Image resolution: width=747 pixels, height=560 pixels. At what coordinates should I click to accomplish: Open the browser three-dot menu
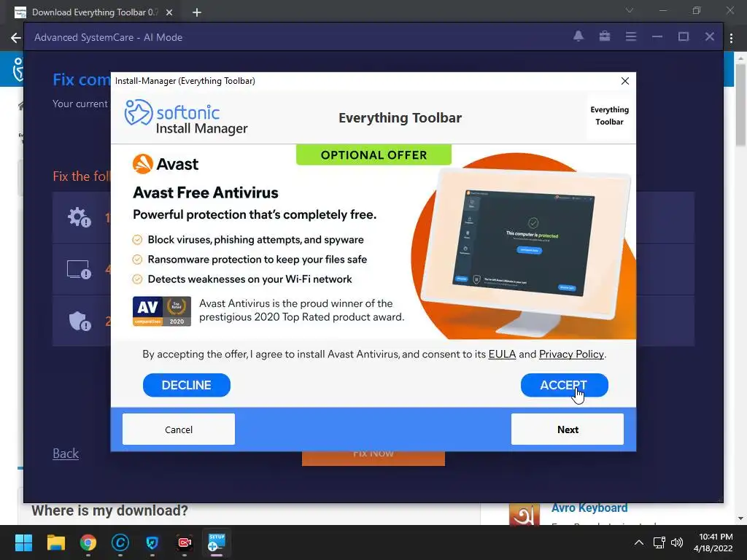(731, 38)
